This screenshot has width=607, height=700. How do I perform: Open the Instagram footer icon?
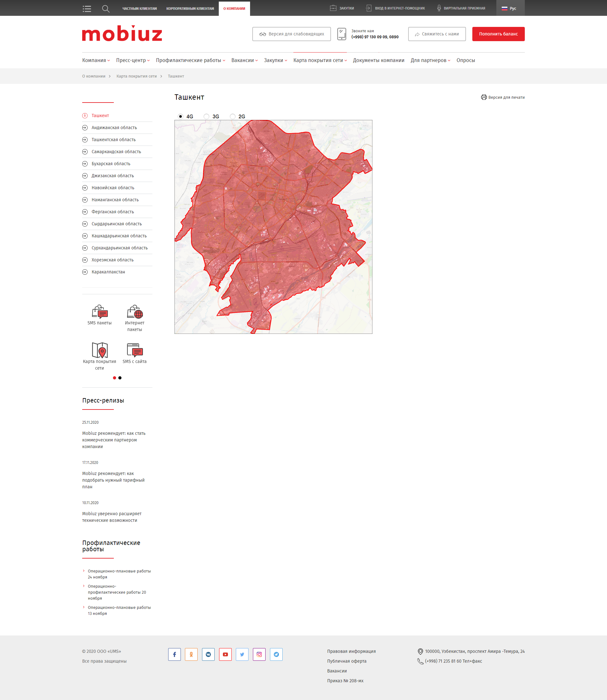click(259, 654)
